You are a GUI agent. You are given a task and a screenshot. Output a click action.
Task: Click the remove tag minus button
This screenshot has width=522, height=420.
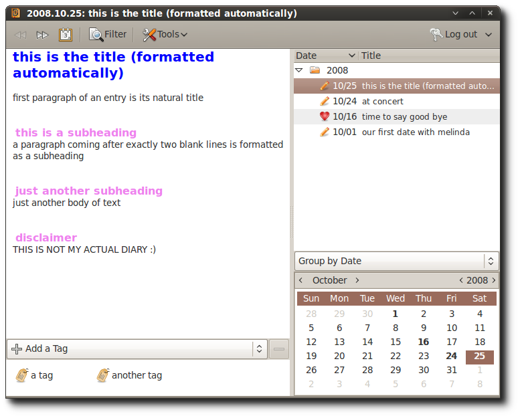click(279, 349)
